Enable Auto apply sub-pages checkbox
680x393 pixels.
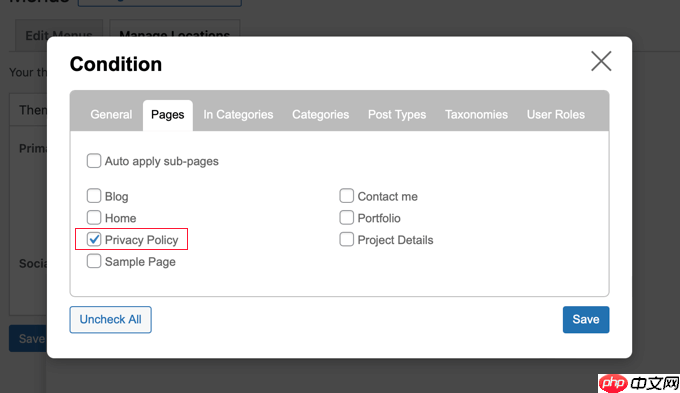[x=94, y=161]
